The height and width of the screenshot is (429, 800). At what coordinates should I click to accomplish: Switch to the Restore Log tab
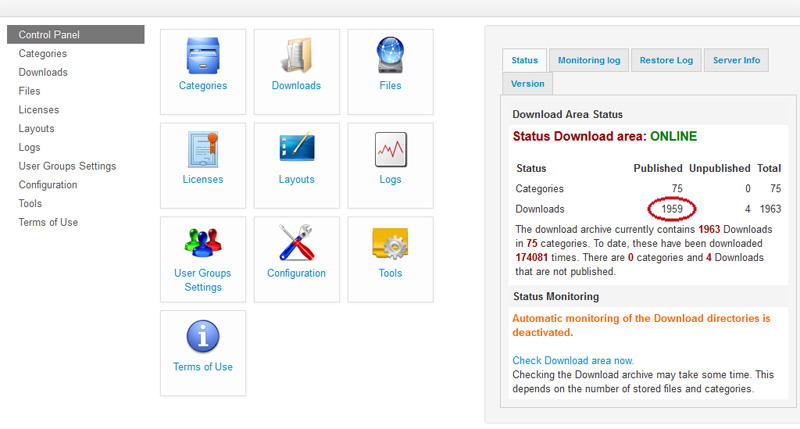click(x=666, y=60)
